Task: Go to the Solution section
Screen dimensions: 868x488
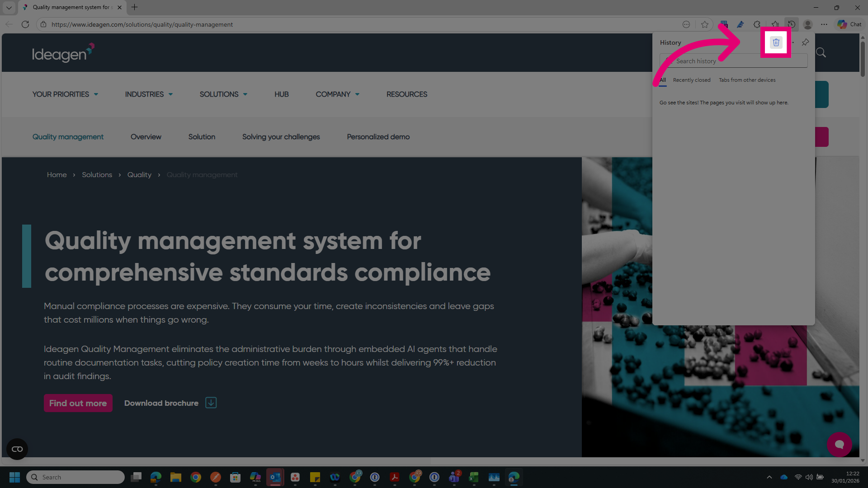Action: pos(202,136)
